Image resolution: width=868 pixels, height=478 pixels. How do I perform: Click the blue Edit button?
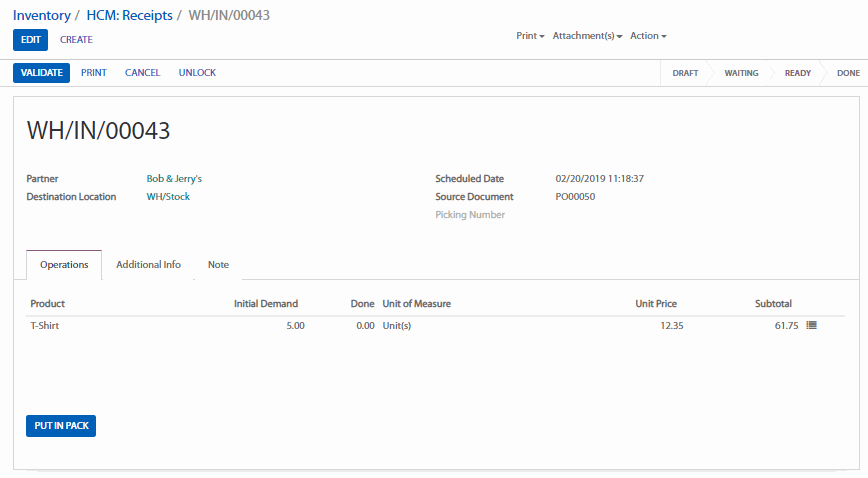coord(31,40)
